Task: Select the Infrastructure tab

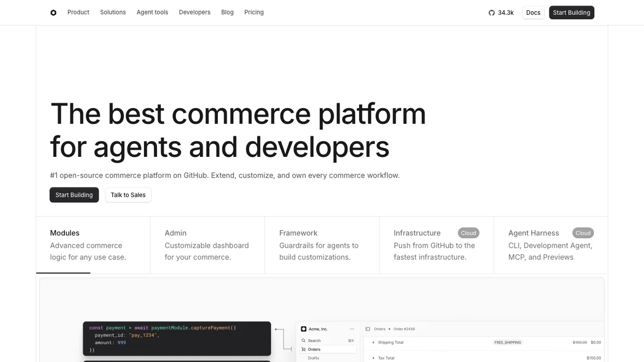Action: 437,245
